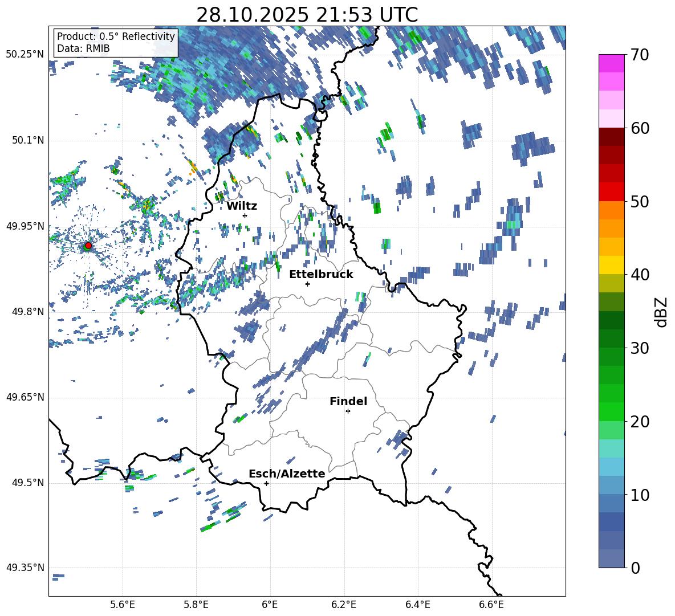The height and width of the screenshot is (616, 675).
Task: Click the 49.5°N latitude label
Action: click(x=28, y=483)
